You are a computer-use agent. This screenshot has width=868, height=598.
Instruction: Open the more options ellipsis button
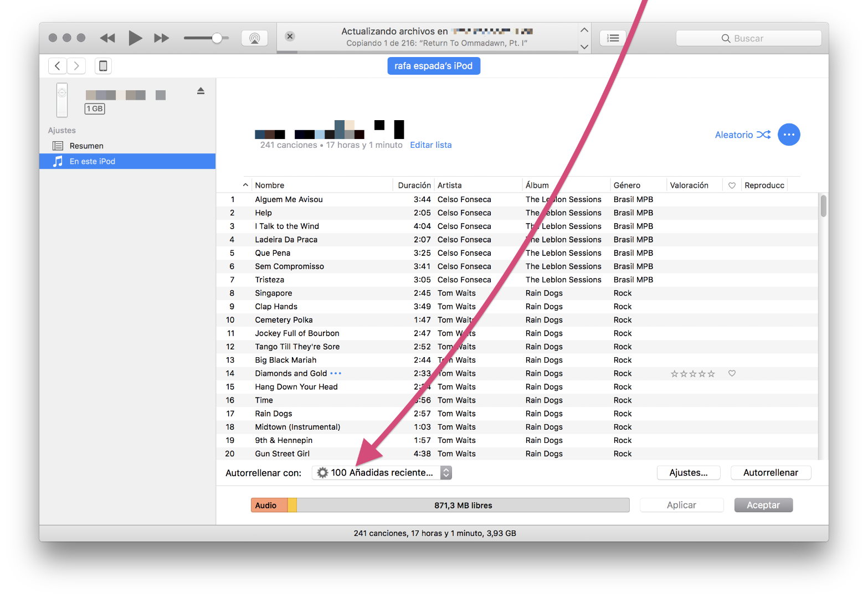point(789,135)
